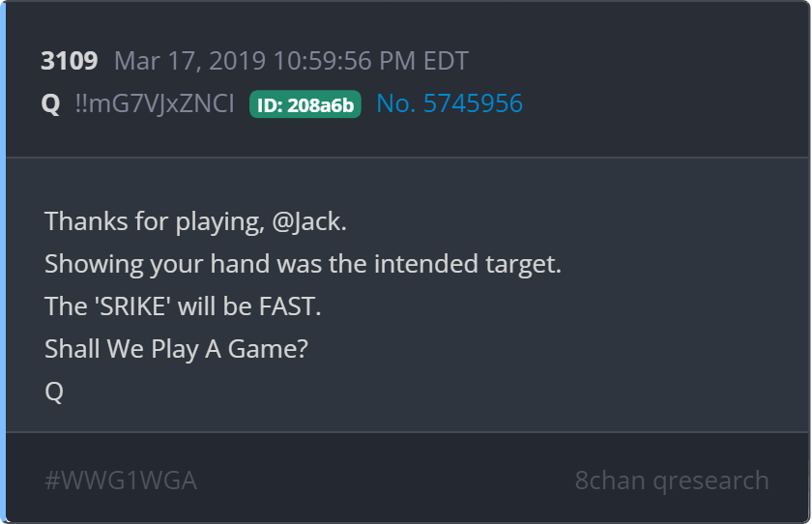Open the 8chan qresearch source label
This screenshot has height=524, width=812.
click(672, 480)
